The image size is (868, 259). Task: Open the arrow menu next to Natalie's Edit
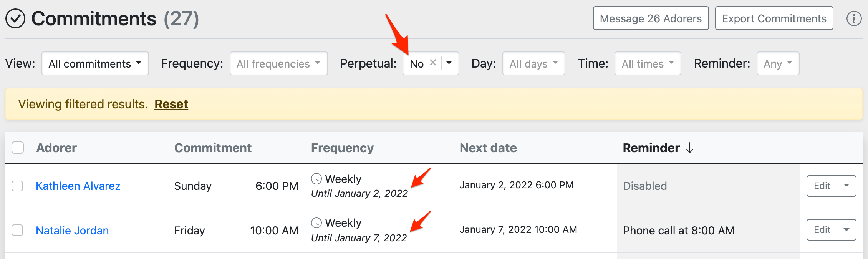[846, 229]
